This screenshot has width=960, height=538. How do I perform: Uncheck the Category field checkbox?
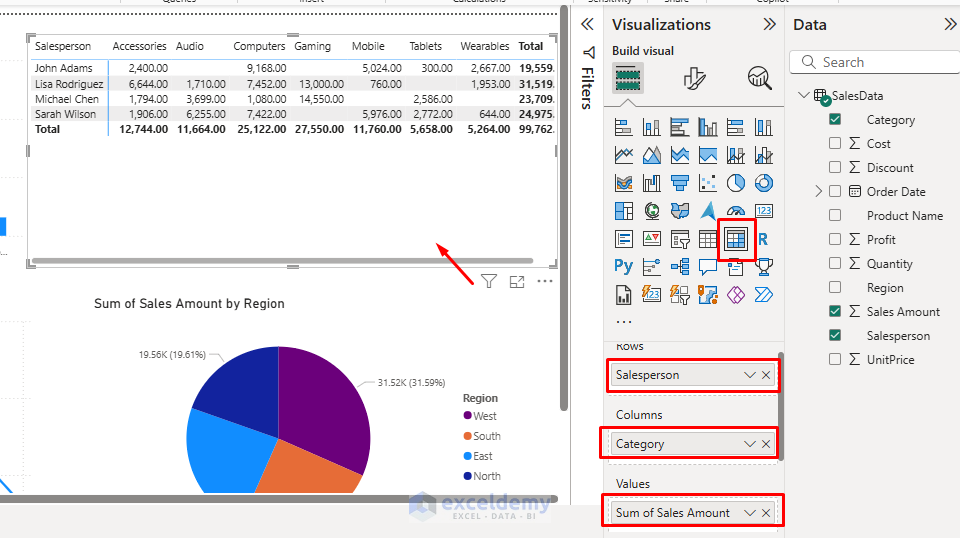tap(834, 119)
